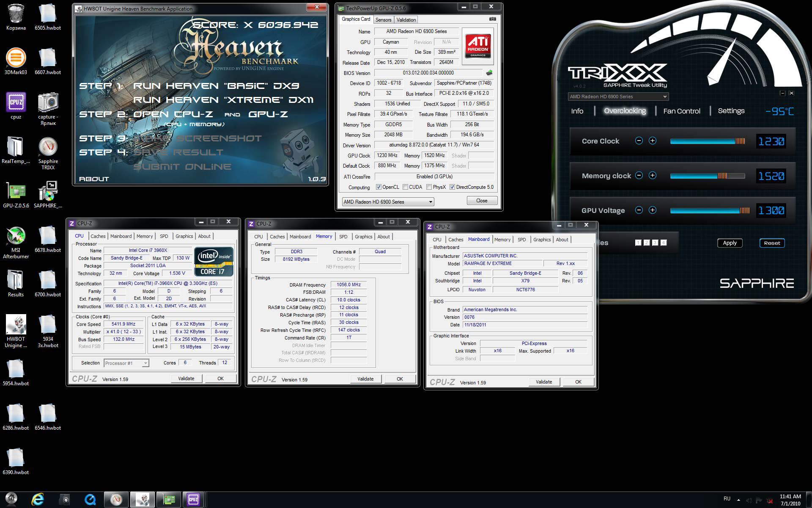Click the GPU-Z BIOS save chip icon

489,73
